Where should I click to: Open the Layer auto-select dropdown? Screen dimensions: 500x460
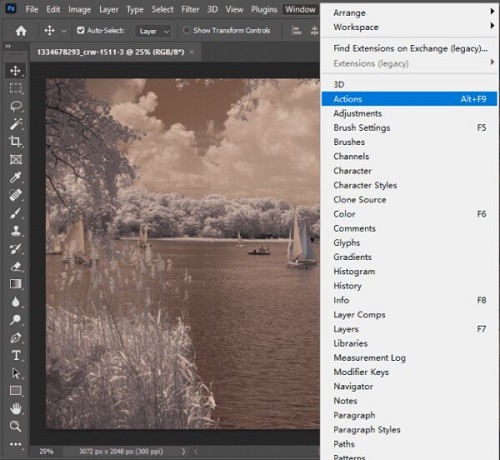tap(153, 31)
